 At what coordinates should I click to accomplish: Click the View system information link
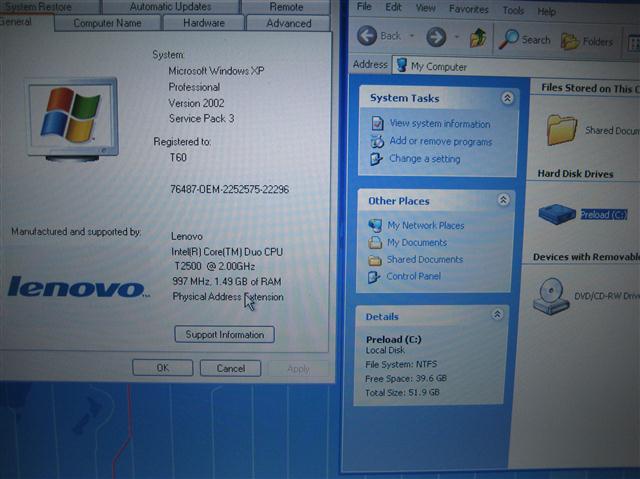coord(440,123)
